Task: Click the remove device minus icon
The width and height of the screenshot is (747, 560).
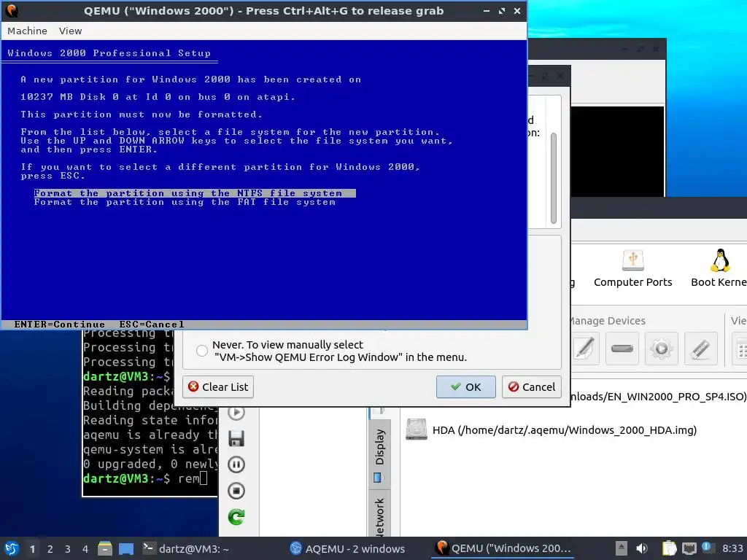Action: coord(622,349)
